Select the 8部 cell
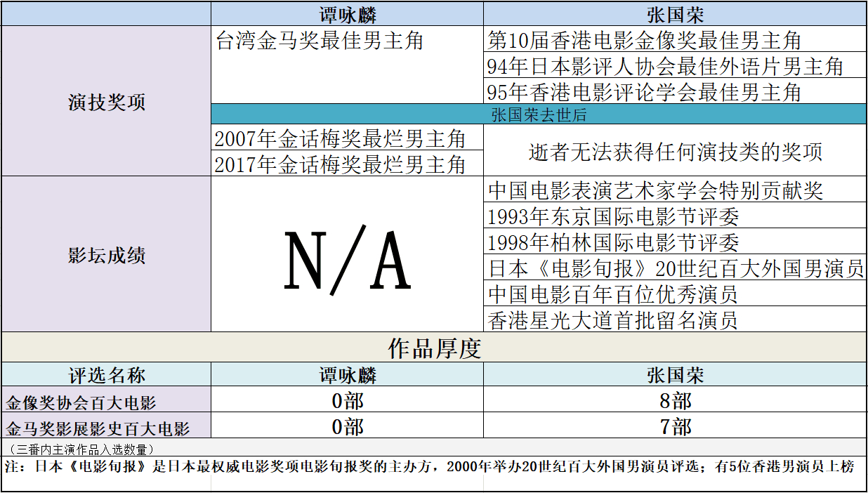 pyautogui.click(x=676, y=400)
